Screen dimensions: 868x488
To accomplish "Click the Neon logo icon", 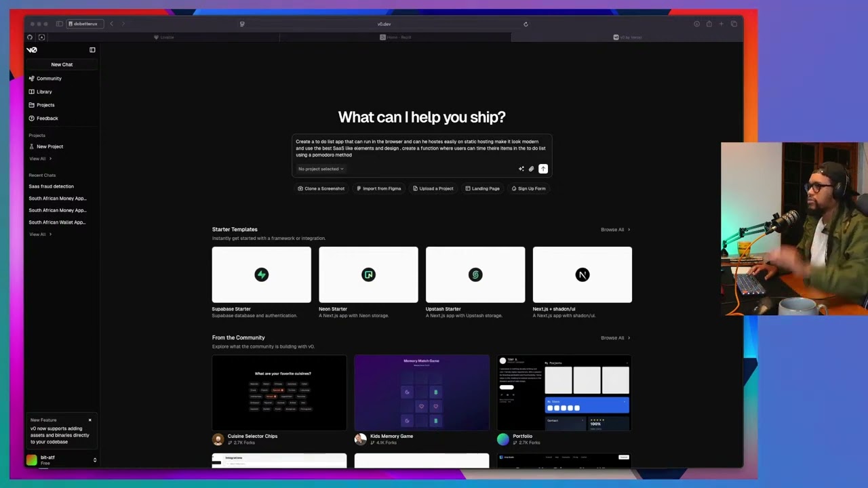I will (x=368, y=274).
